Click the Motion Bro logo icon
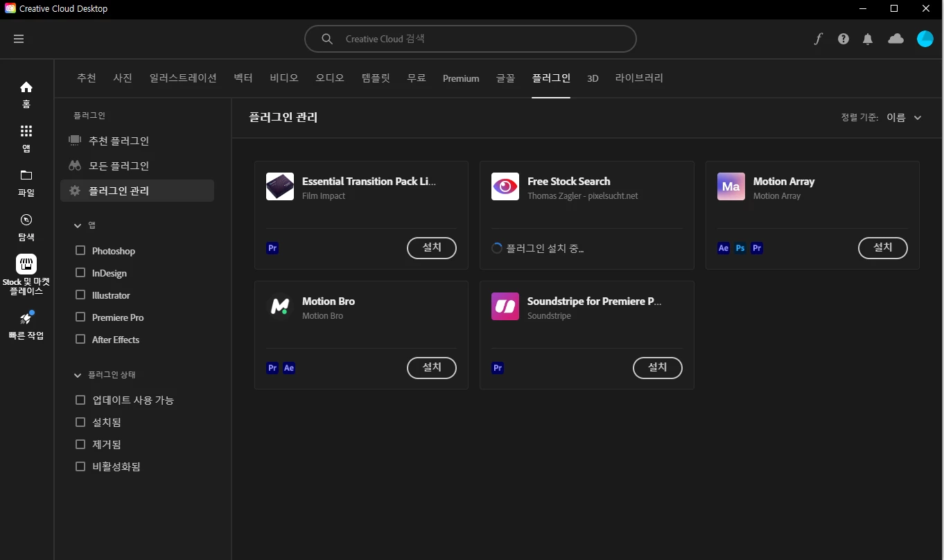The width and height of the screenshot is (944, 560). (280, 306)
